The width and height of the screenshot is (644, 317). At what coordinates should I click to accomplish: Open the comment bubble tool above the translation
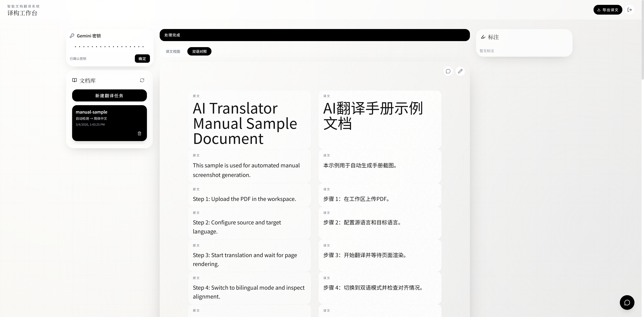(x=448, y=71)
